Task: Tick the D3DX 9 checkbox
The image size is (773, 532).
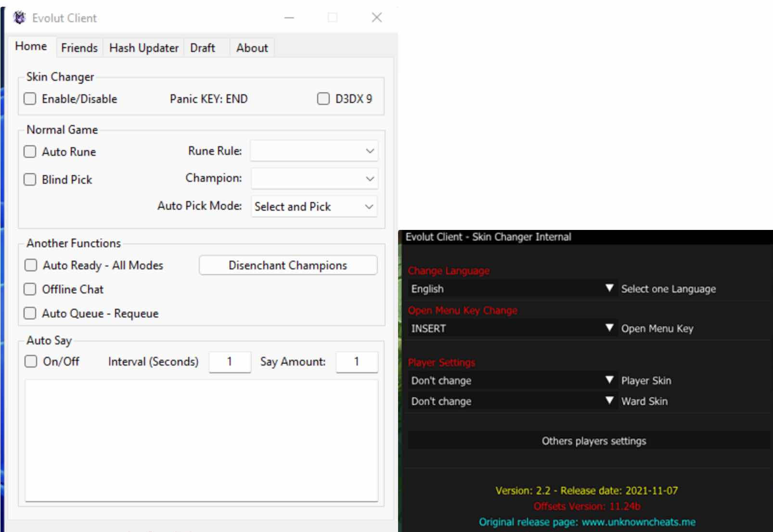Action: tap(323, 99)
